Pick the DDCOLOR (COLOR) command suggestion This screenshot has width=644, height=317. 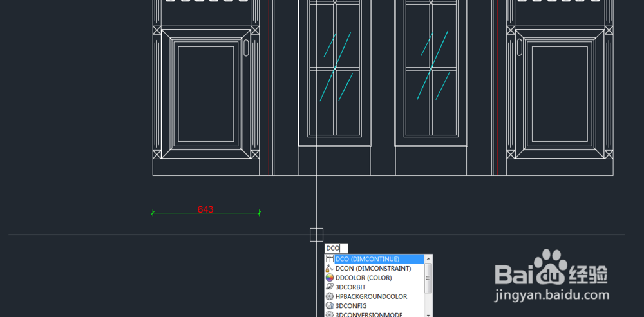tap(363, 278)
